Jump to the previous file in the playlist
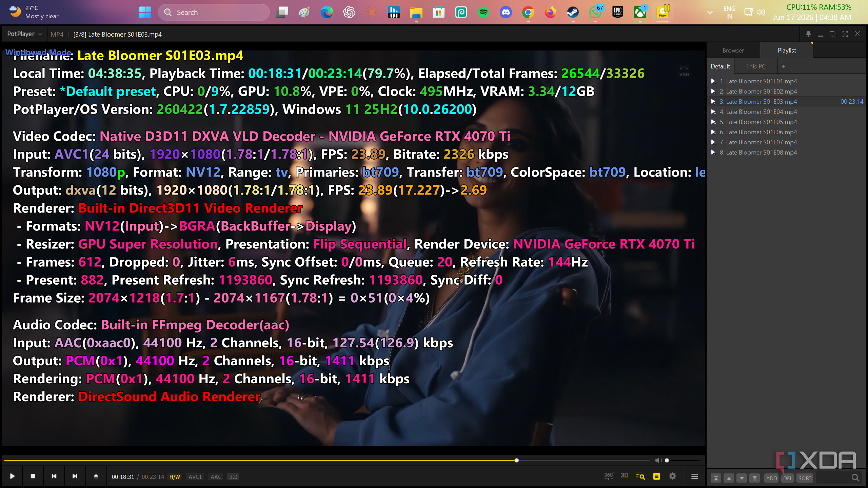868x488 pixels. pyautogui.click(x=54, y=476)
